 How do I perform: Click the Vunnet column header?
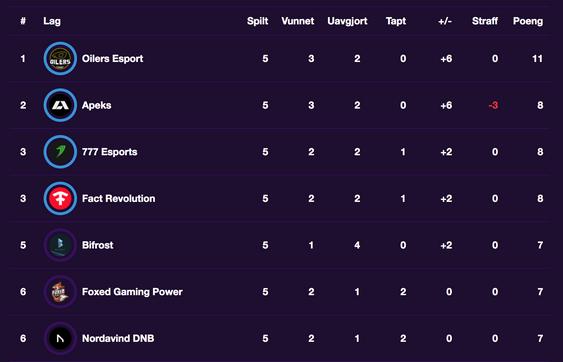click(298, 21)
